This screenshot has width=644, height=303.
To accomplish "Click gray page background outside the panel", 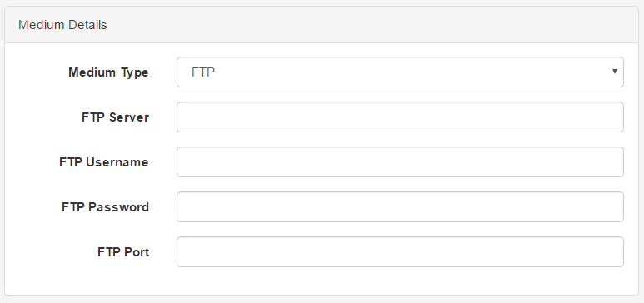I will [322, 300].
